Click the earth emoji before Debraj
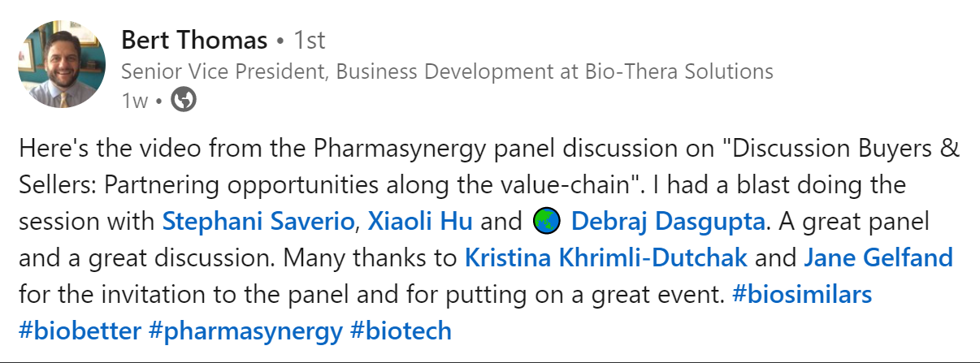 (544, 220)
